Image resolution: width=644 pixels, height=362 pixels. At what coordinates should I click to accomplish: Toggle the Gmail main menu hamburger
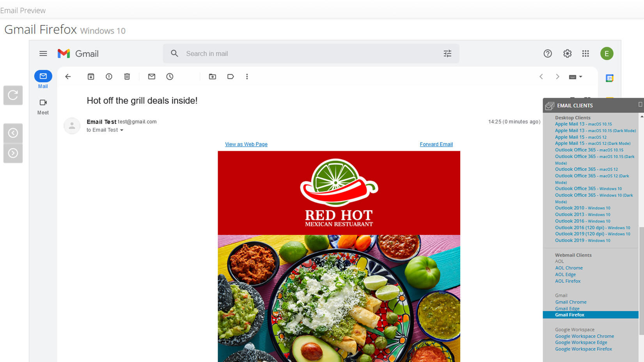(x=43, y=53)
